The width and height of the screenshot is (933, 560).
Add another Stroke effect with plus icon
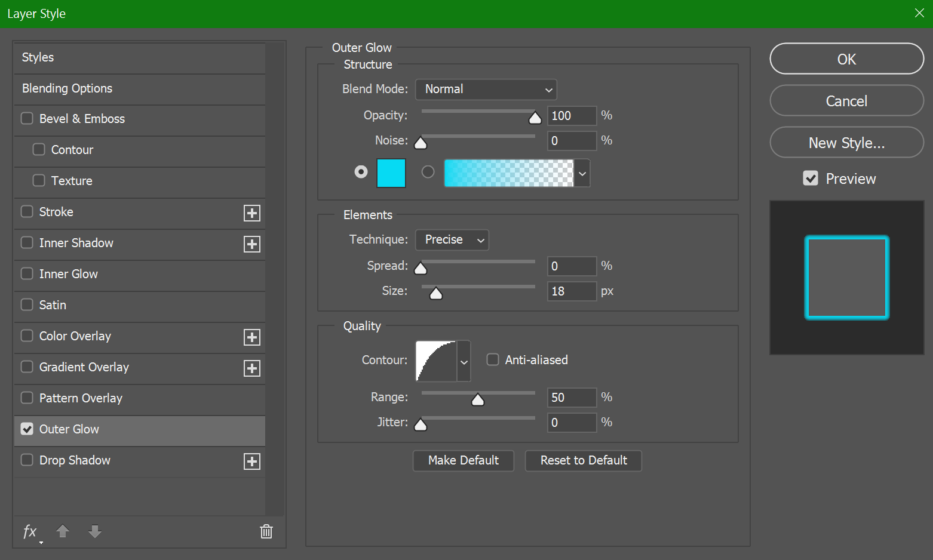pyautogui.click(x=252, y=213)
